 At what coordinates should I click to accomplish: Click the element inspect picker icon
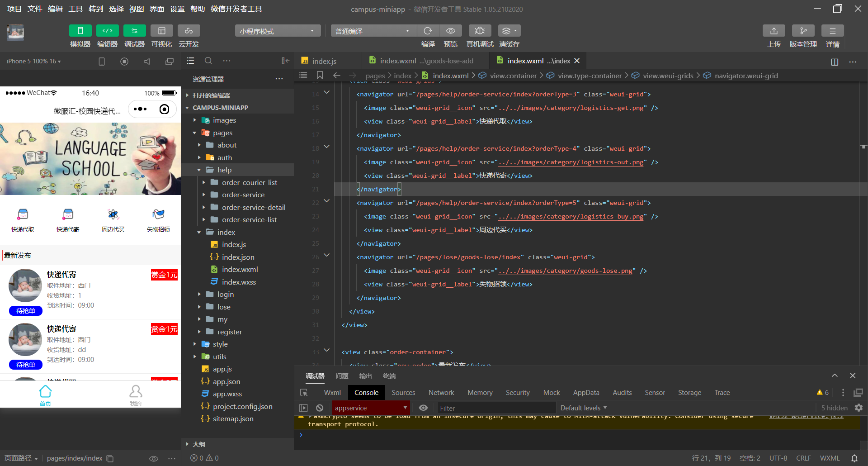click(304, 393)
